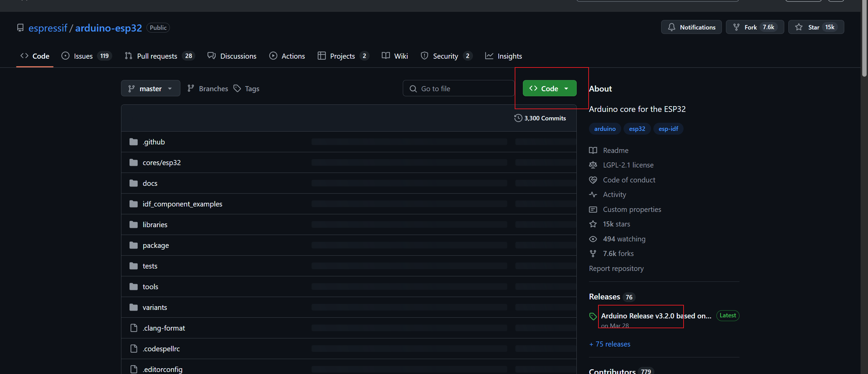Open the Projects tab

(343, 56)
